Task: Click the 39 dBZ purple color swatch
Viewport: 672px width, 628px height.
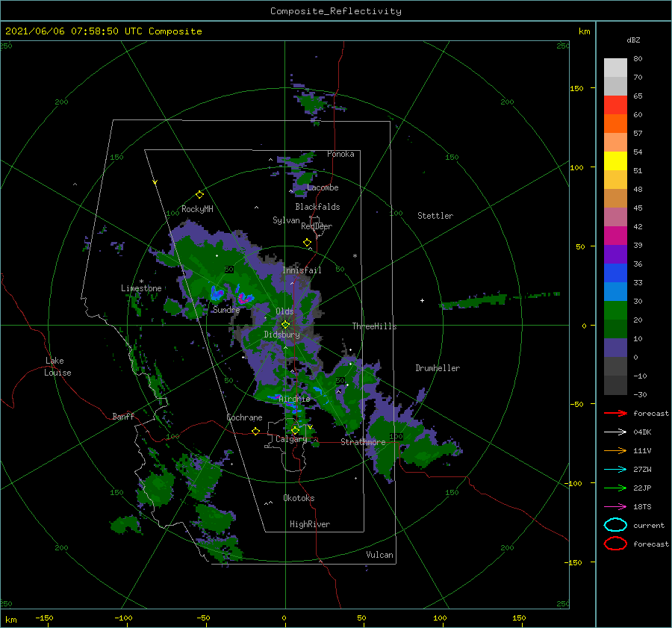Action: [x=615, y=254]
